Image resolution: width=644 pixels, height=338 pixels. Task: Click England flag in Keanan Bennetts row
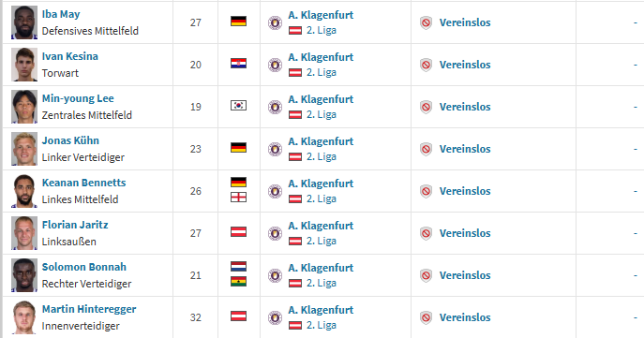click(238, 198)
